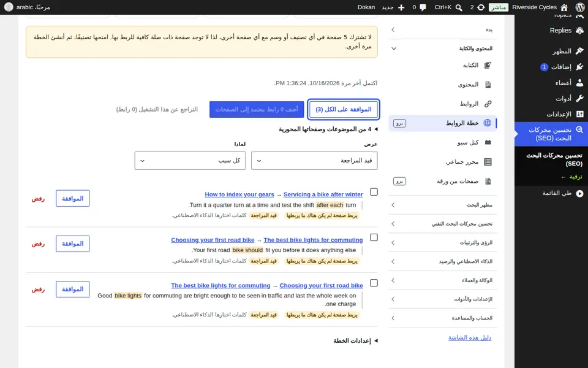Viewport: 588px width, 368px height.
Task: Click the خطة الروابط globe icon
Action: pyautogui.click(x=487, y=123)
